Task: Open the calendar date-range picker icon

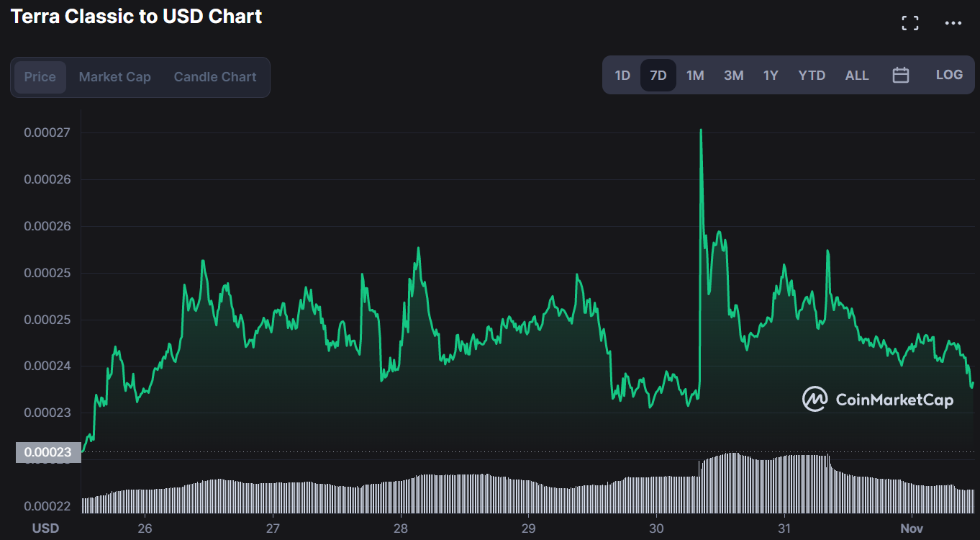Action: [901, 74]
